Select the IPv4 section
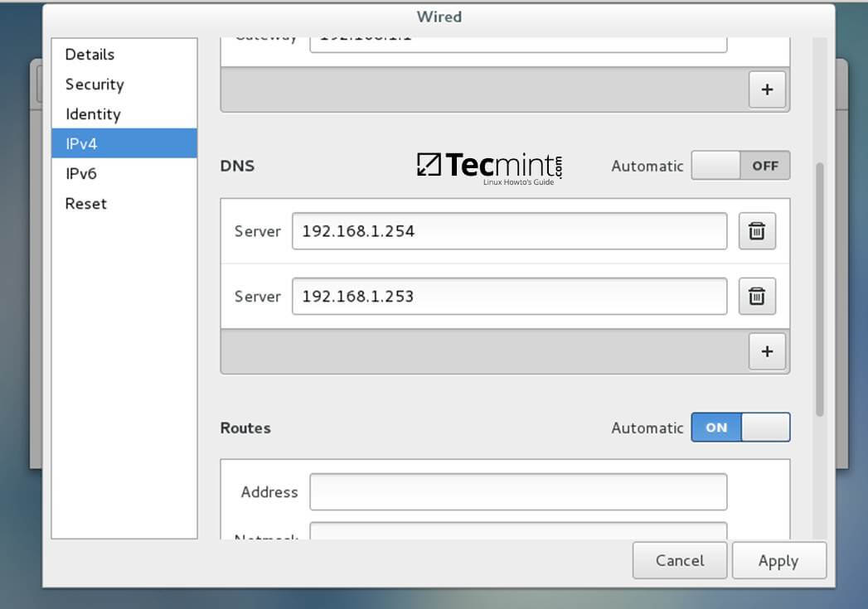The width and height of the screenshot is (868, 609). 81,144
